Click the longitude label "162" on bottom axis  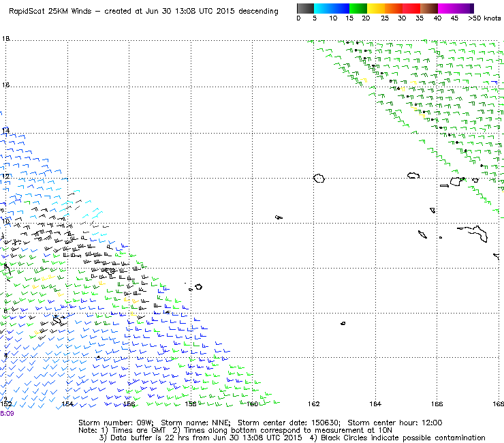point(314,403)
